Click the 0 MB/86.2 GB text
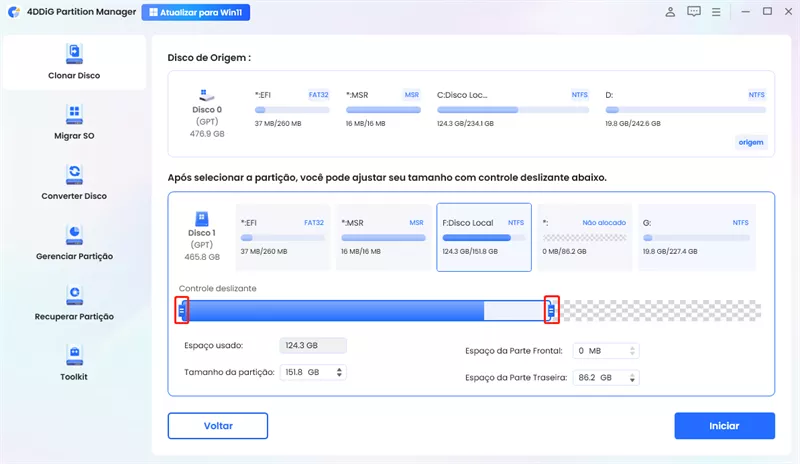This screenshot has height=464, width=800. point(564,252)
